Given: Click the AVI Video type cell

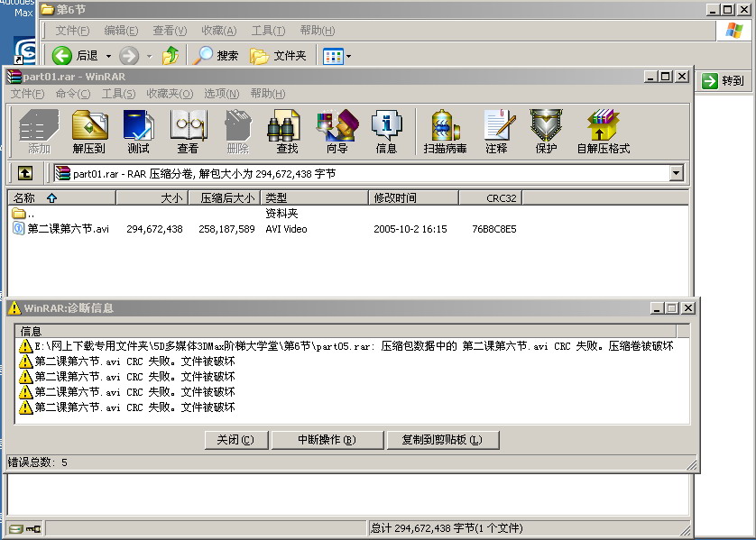Looking at the screenshot, I should 286,229.
